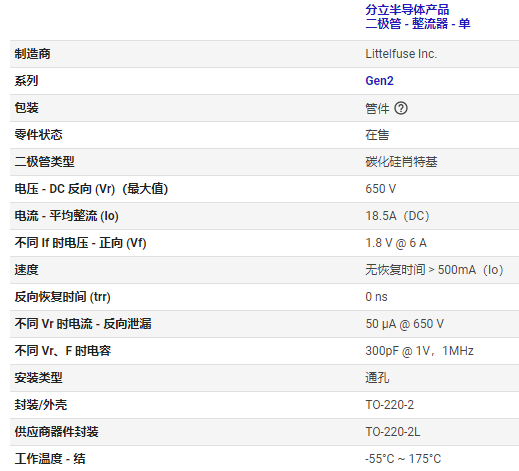Open the 分立半导体产品 category link
The height and width of the screenshot is (471, 519).
[x=407, y=10]
